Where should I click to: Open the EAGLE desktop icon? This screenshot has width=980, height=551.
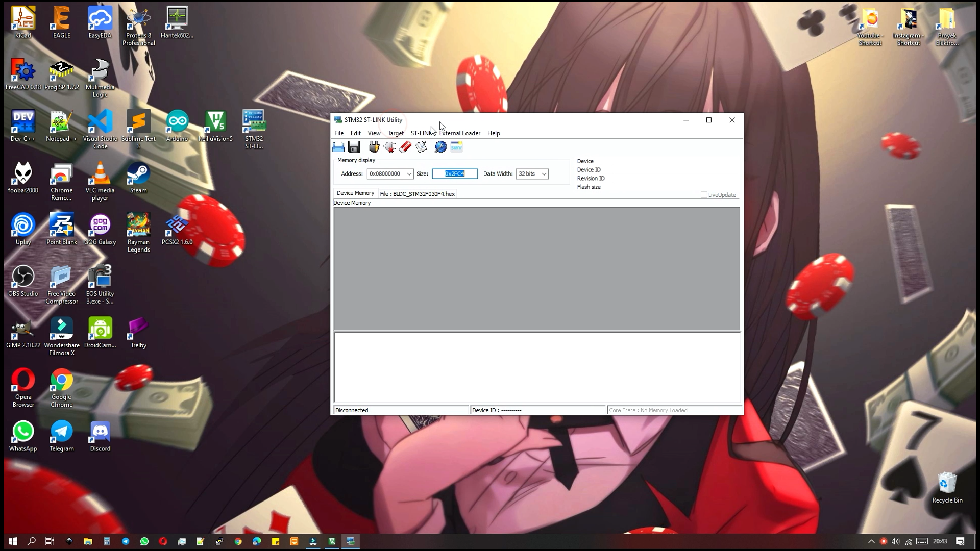pyautogui.click(x=62, y=22)
